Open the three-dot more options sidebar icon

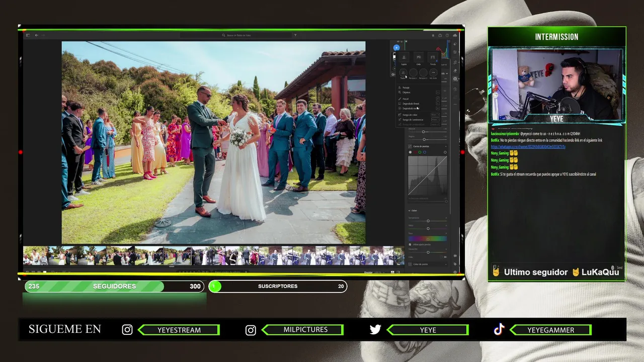[x=455, y=104]
